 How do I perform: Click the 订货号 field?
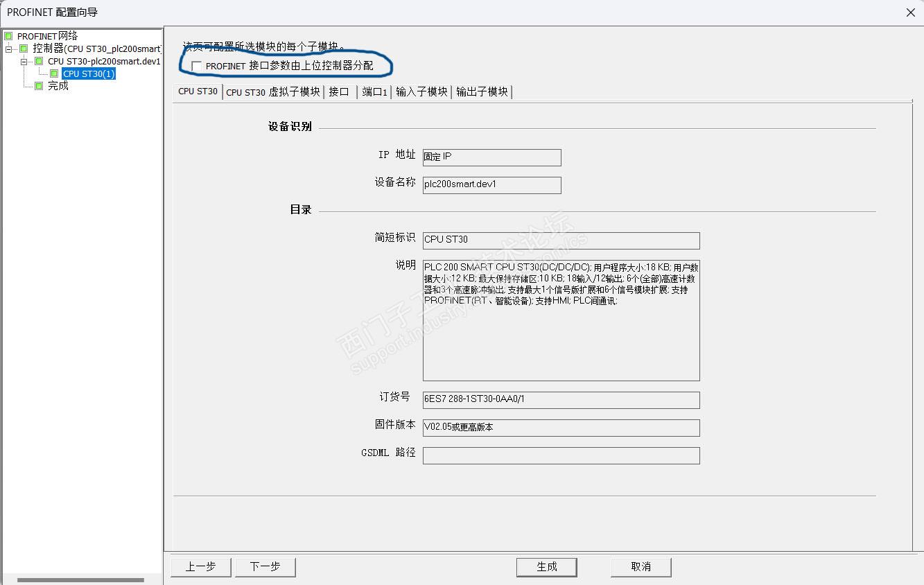(561, 400)
